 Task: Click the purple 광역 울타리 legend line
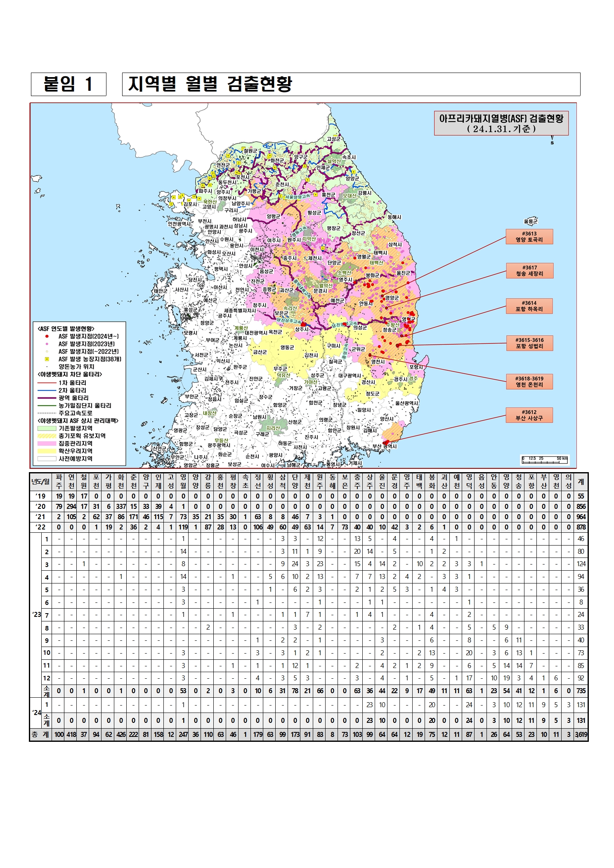click(x=47, y=398)
